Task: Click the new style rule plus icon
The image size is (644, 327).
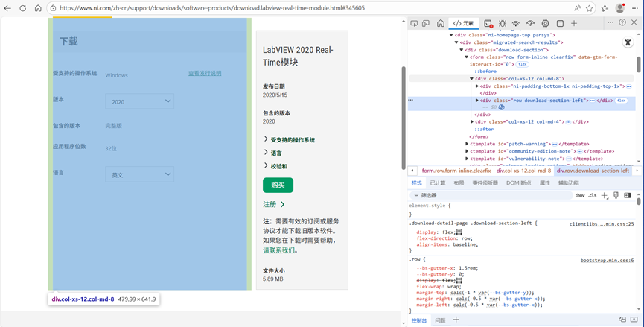Action: click(x=605, y=196)
